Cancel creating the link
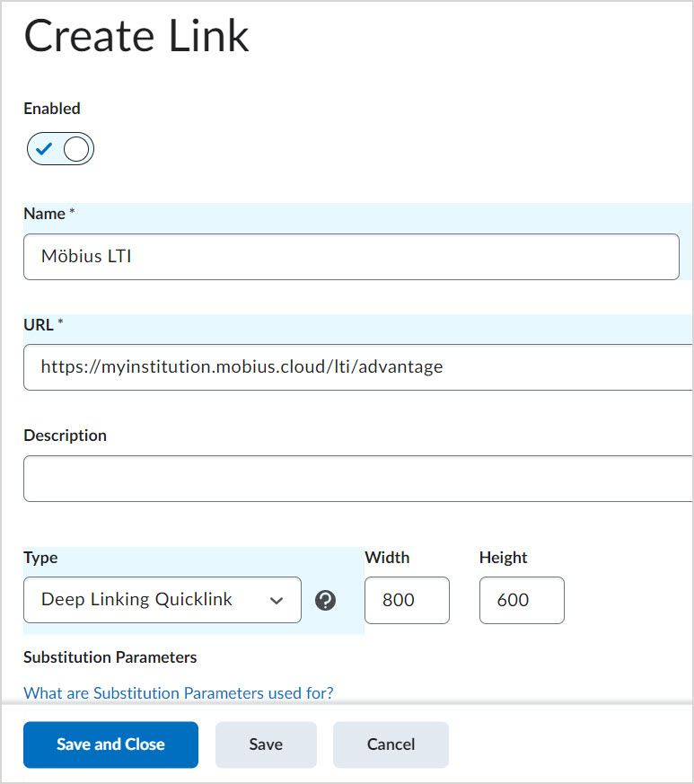 click(x=391, y=744)
